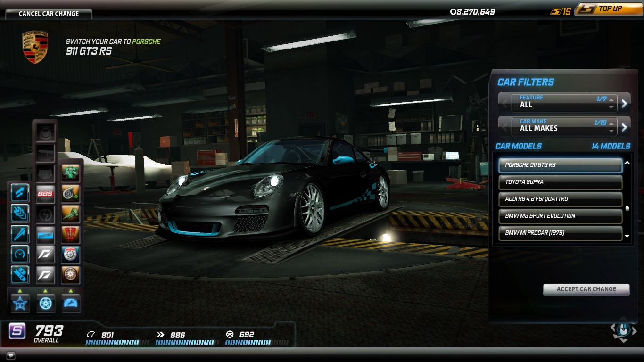Click the handling 692 stat bar

click(257, 343)
